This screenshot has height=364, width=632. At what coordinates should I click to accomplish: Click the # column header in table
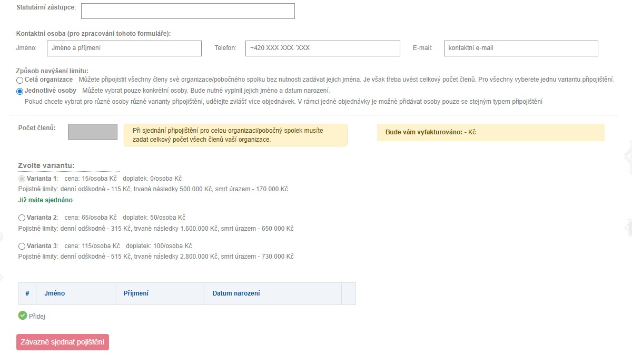pyautogui.click(x=27, y=293)
